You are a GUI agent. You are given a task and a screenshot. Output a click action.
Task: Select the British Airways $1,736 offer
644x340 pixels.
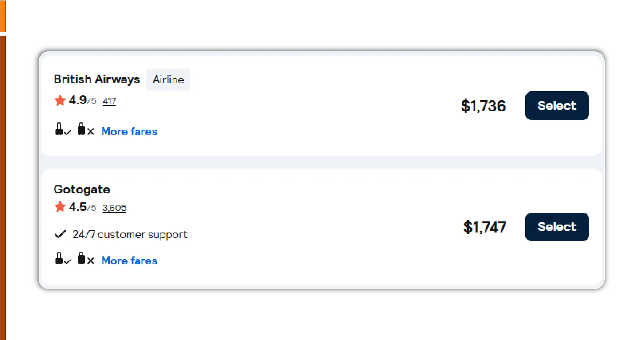[557, 106]
